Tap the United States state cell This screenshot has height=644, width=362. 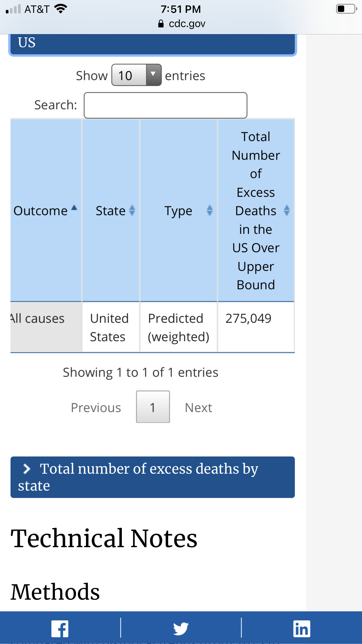(x=110, y=327)
